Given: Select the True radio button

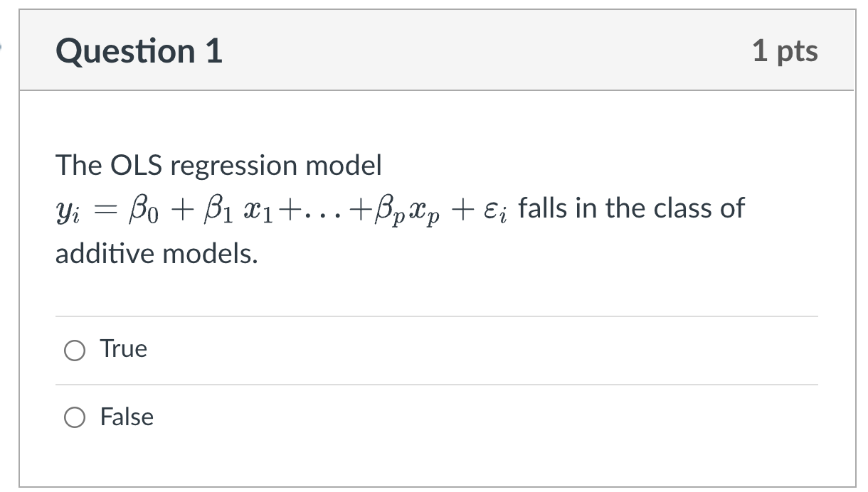Looking at the screenshot, I should (74, 350).
